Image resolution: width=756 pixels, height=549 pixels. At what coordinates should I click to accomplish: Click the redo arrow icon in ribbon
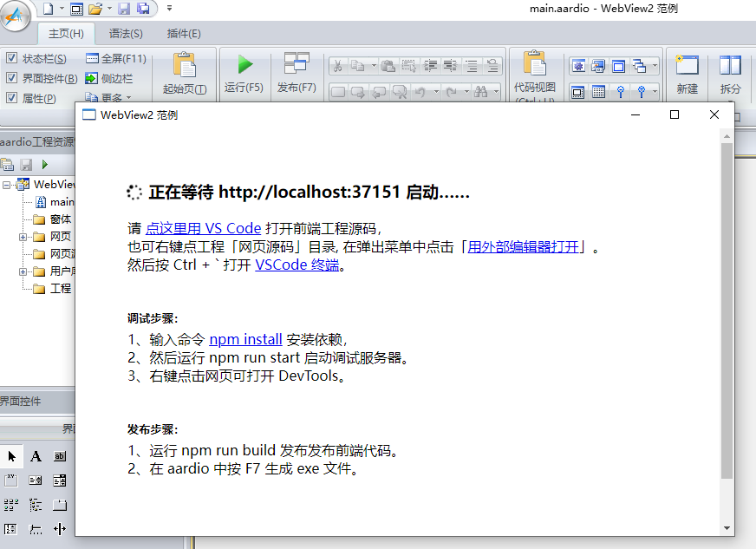[x=452, y=92]
